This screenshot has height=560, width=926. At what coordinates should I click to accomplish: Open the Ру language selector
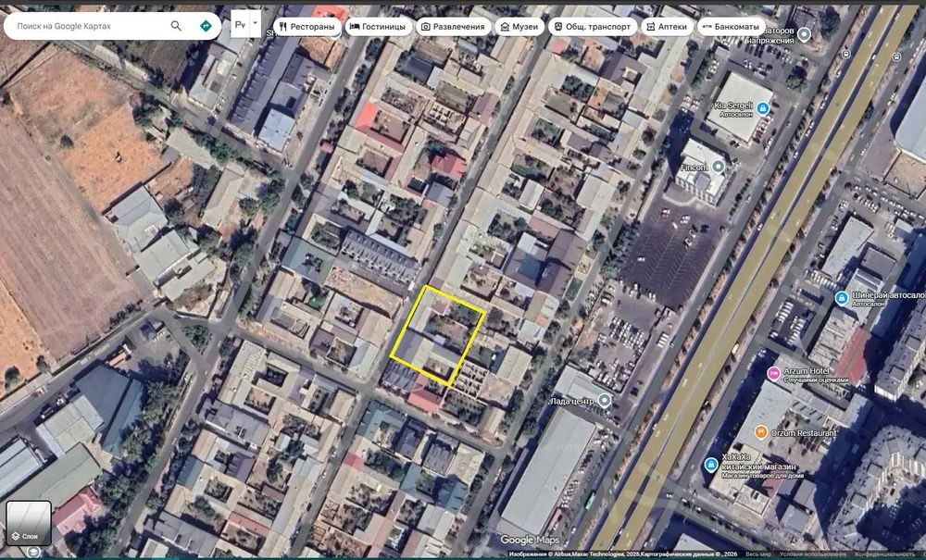(x=240, y=24)
